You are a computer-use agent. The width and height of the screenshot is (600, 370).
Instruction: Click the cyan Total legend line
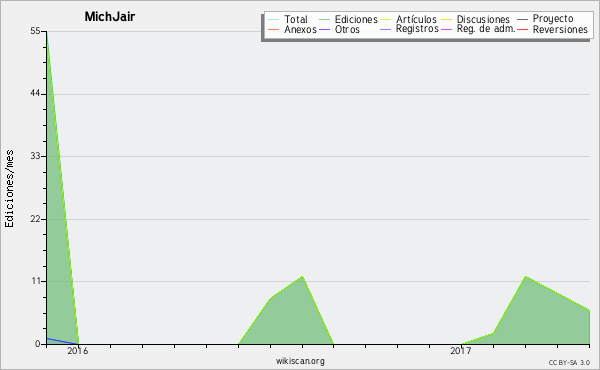pos(274,20)
